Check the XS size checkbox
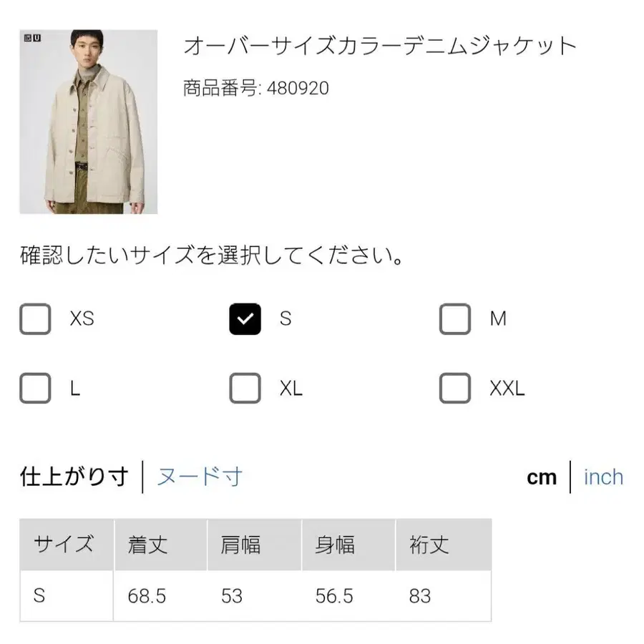Image resolution: width=644 pixels, height=644 pixels. pos(34,319)
